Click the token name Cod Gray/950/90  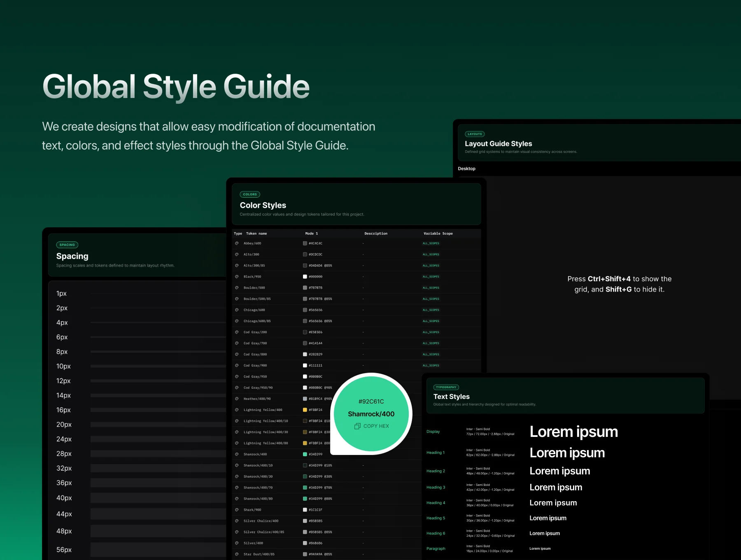(258, 388)
